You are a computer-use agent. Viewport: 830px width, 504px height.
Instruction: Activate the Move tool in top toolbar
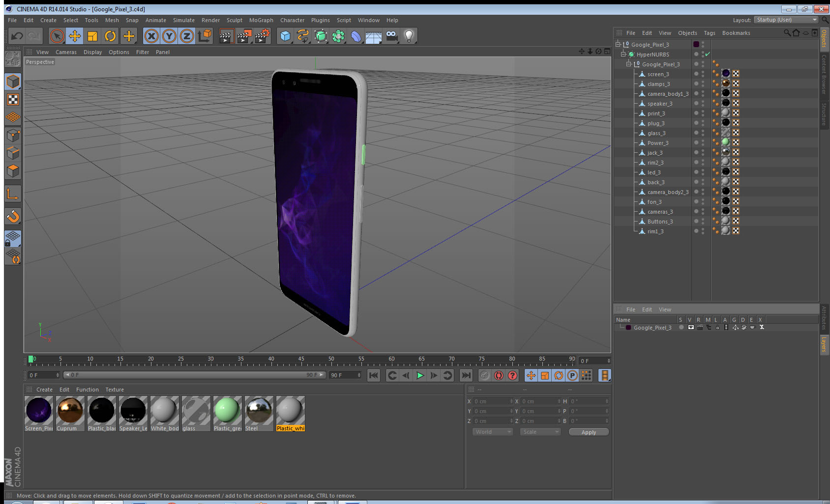(x=75, y=36)
